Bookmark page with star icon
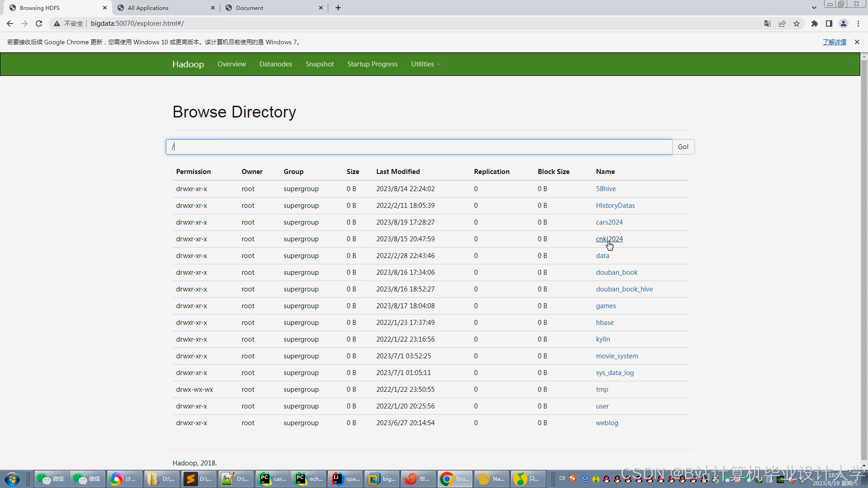This screenshot has height=488, width=868. pos(797,23)
